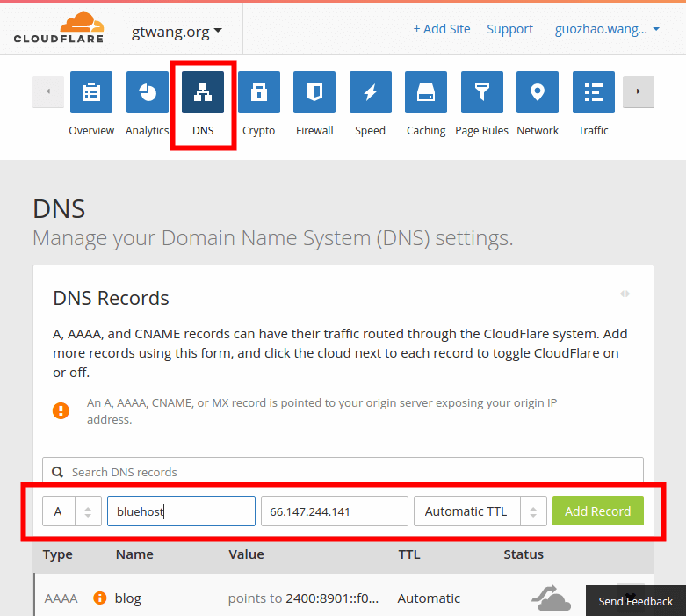Open the Page Rules funnel icon
The width and height of the screenshot is (686, 616).
click(x=482, y=92)
